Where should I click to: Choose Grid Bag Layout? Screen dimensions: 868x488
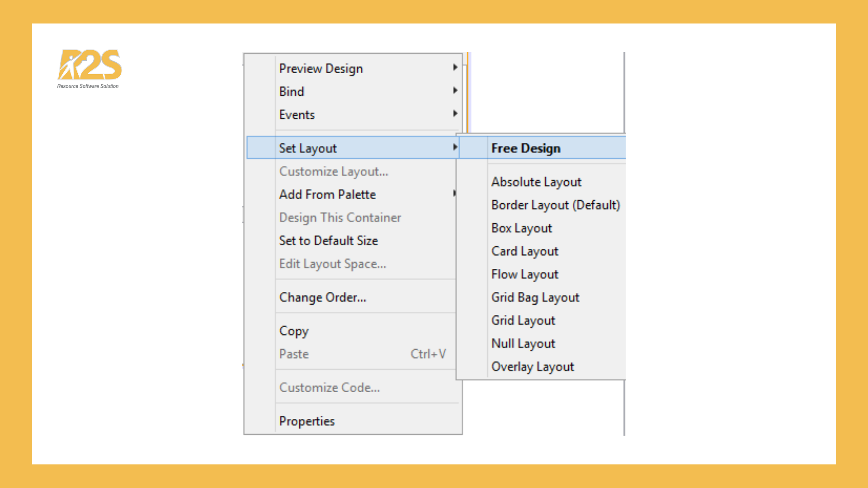pos(535,297)
